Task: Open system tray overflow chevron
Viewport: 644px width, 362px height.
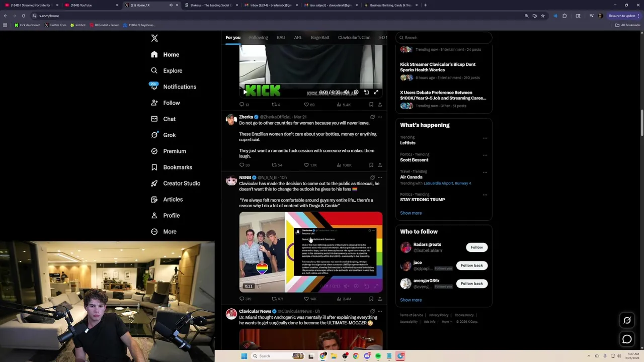Action: 589,356
